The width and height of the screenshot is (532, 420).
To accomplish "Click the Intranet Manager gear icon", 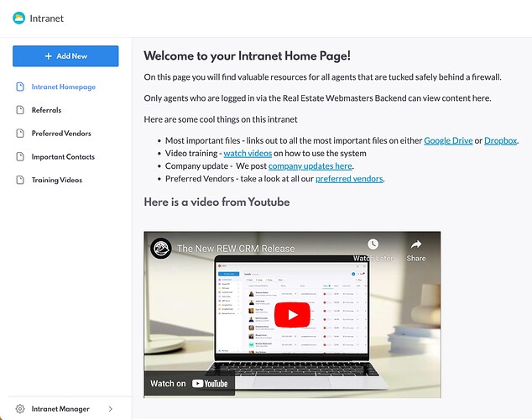I will click(x=20, y=409).
